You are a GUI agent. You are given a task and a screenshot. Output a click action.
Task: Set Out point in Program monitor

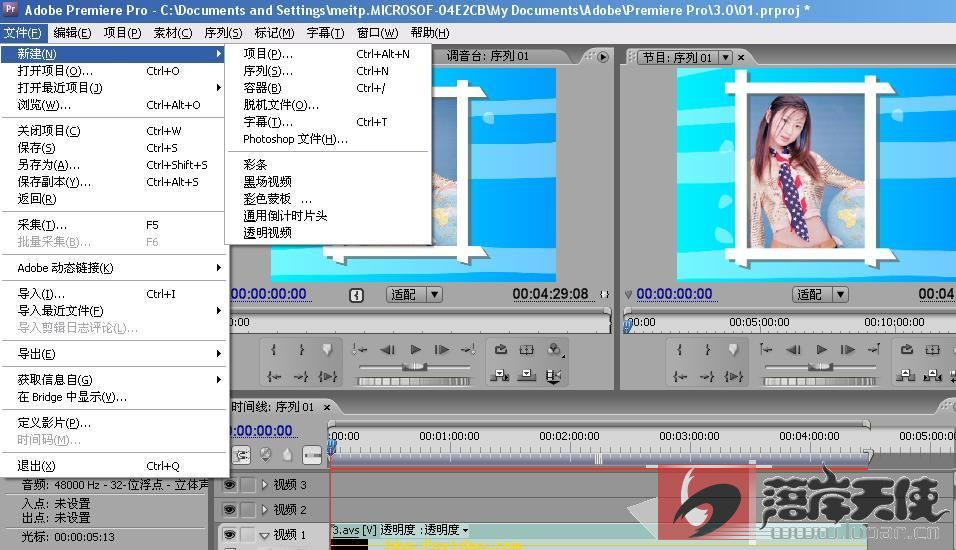pyautogui.click(x=707, y=349)
